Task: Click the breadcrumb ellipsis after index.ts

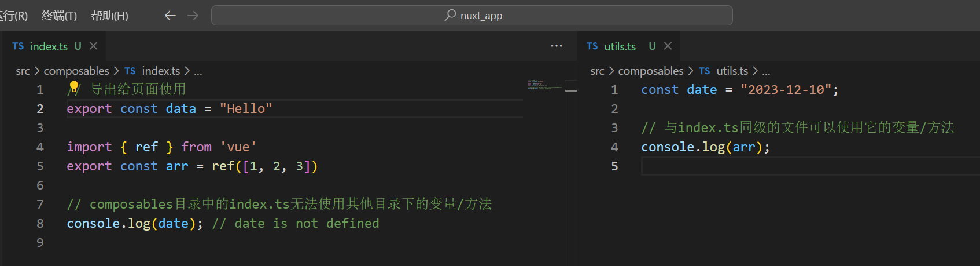Action: 198,71
